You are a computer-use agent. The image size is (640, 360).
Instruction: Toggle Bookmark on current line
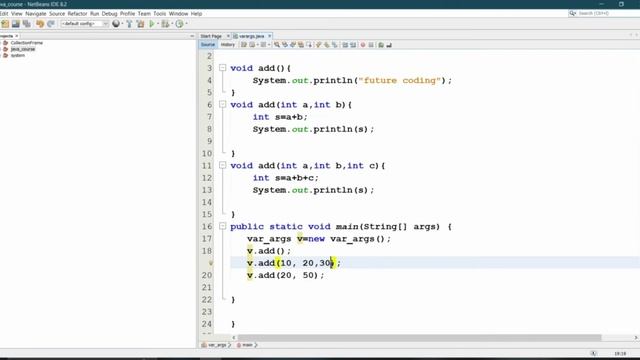pyautogui.click(x=335, y=45)
